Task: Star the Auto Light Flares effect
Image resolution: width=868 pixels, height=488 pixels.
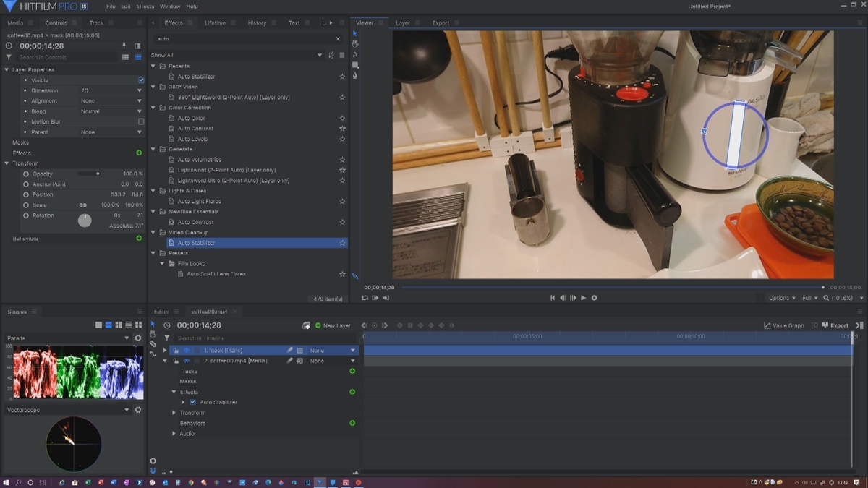Action: [x=342, y=201]
